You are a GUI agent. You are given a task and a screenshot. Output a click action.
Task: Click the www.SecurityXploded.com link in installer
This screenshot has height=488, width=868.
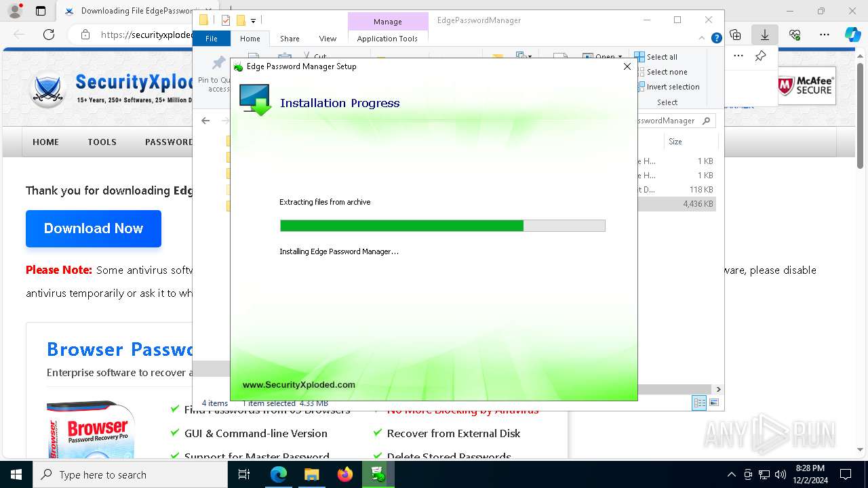click(299, 385)
